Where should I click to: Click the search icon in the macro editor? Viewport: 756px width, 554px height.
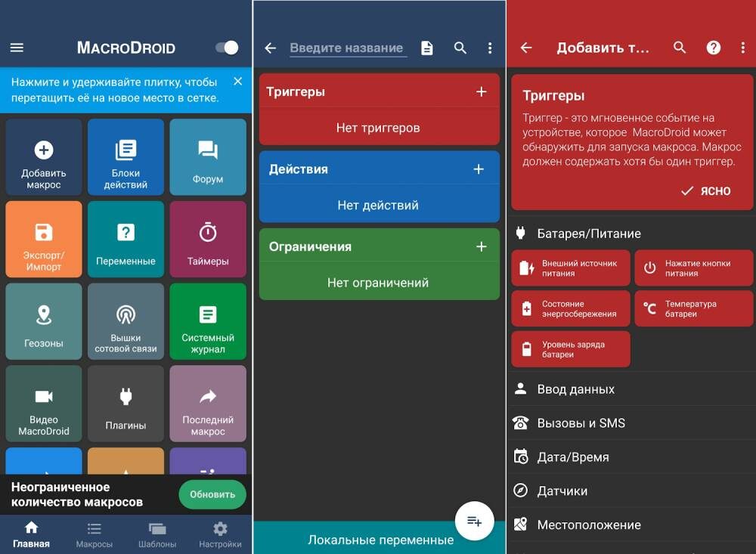coord(460,48)
